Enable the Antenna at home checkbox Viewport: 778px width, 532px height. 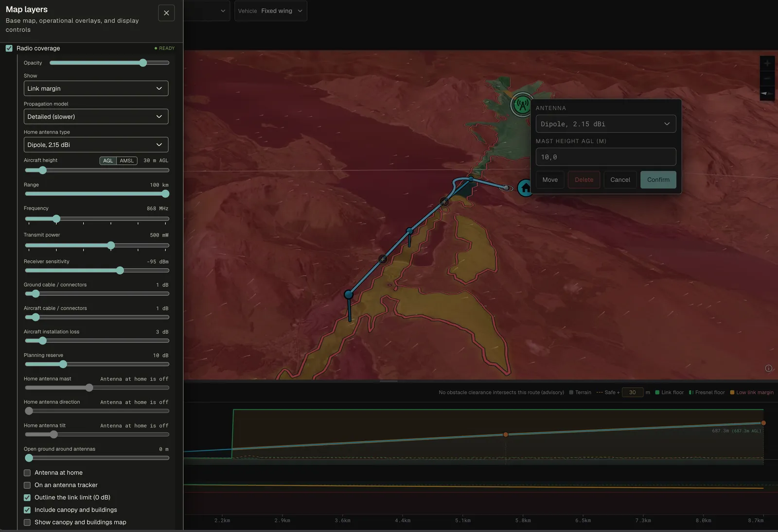[x=27, y=473]
